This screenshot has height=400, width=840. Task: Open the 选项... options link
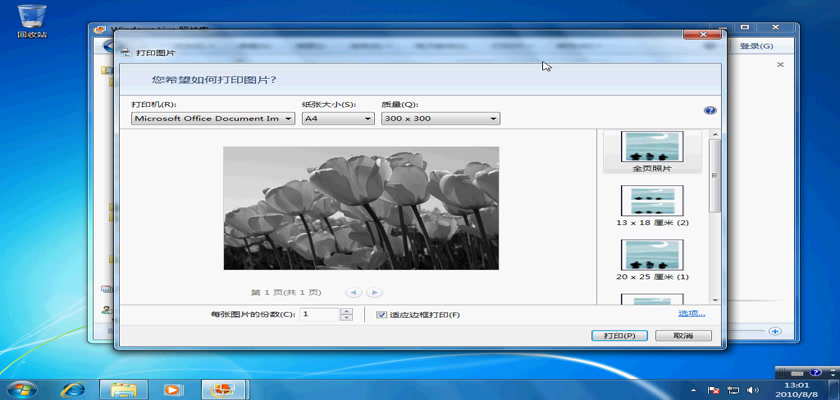(x=691, y=313)
